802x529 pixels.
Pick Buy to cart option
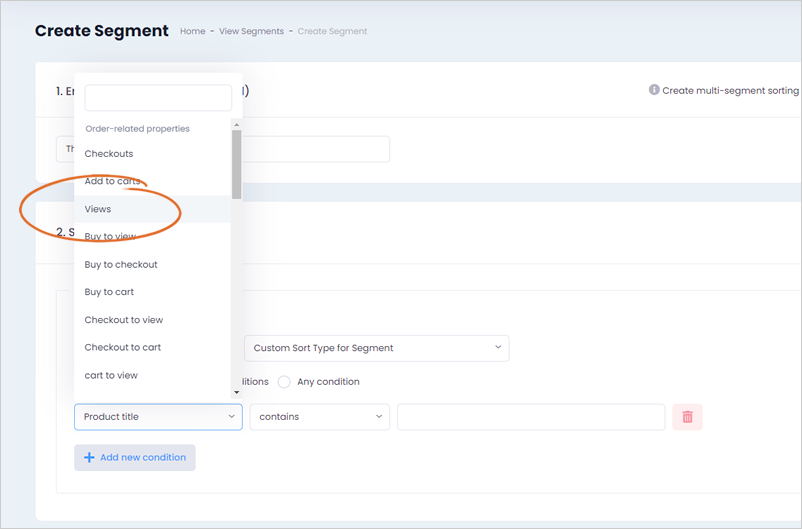[152, 292]
